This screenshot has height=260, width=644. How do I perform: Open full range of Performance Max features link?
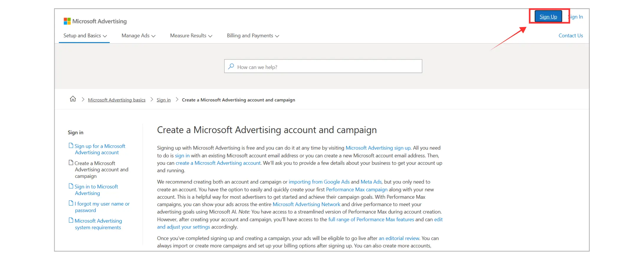pyautogui.click(x=371, y=219)
